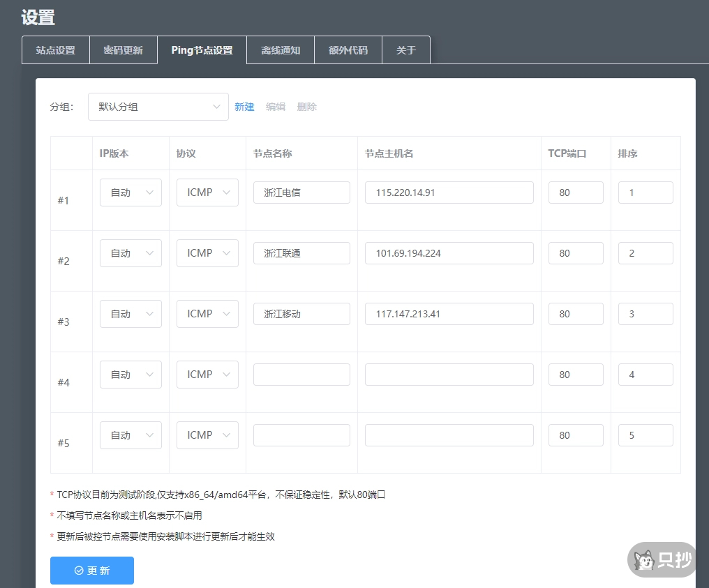Open the 协议 dropdown in row #5
Screen dimensions: 709x588
tap(207, 435)
